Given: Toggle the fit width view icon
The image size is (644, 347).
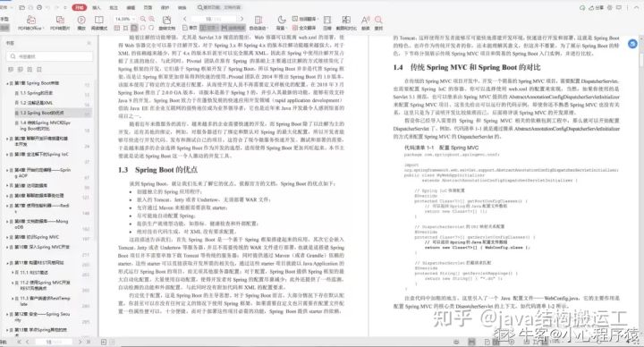Looking at the screenshot, I should coord(126,28).
